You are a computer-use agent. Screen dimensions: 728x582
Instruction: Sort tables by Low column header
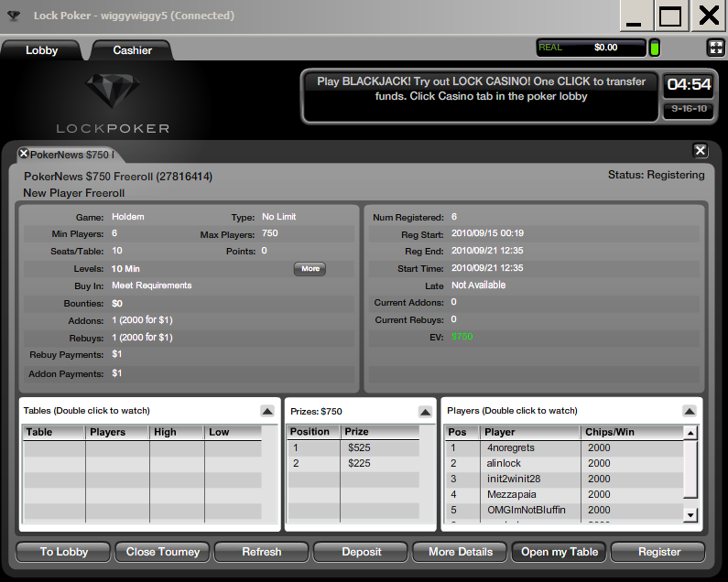(234, 432)
